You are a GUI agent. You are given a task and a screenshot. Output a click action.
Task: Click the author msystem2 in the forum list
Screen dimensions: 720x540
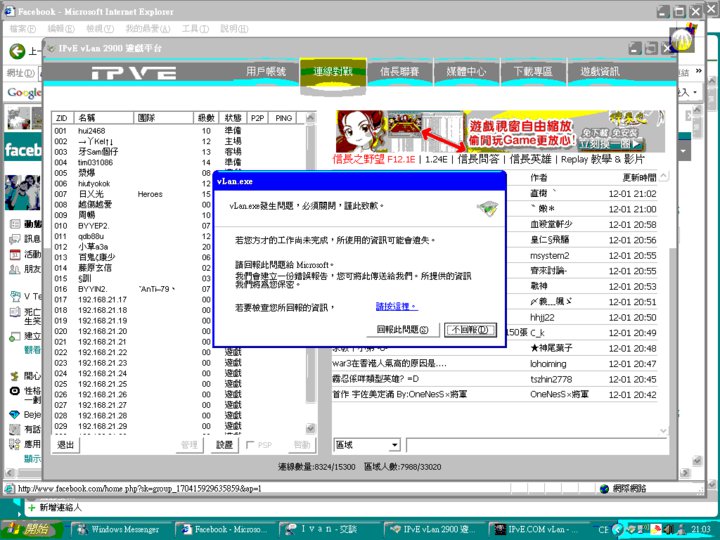point(549,256)
